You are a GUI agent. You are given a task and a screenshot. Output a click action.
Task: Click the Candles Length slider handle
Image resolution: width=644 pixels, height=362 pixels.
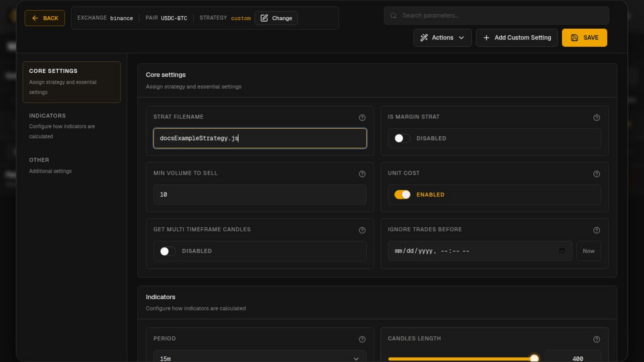pyautogui.click(x=534, y=358)
